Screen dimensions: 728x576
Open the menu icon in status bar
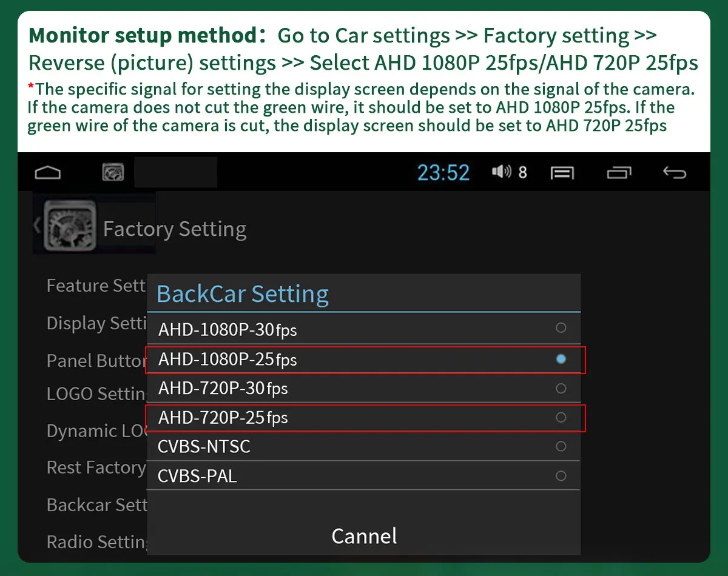[x=562, y=173]
